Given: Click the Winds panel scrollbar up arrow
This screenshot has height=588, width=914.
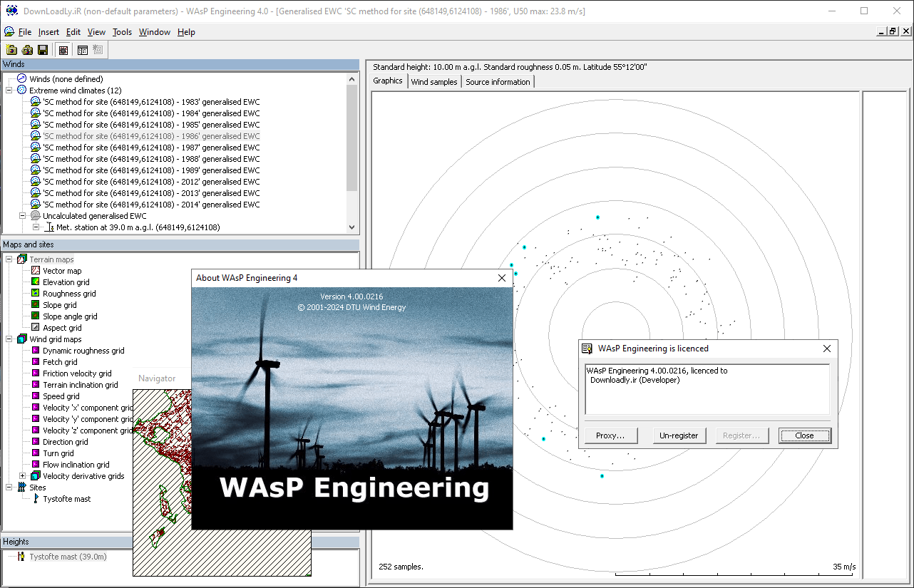Looking at the screenshot, I should [x=351, y=79].
